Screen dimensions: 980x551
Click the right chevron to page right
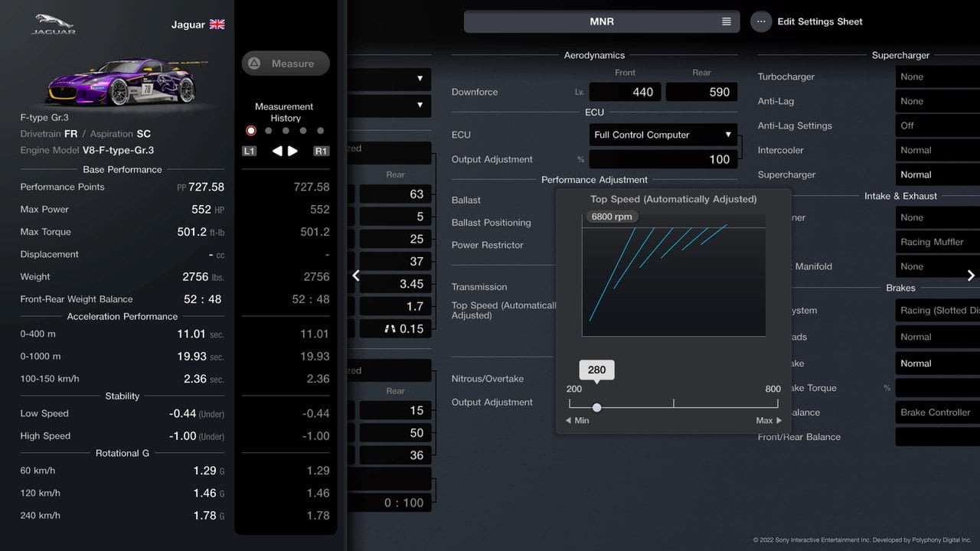tap(971, 275)
